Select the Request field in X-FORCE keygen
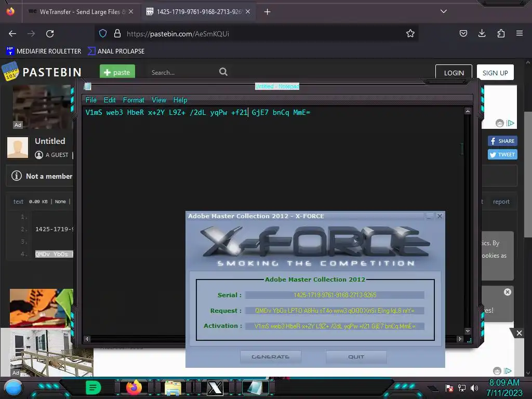Image resolution: width=532 pixels, height=399 pixels. click(x=335, y=311)
